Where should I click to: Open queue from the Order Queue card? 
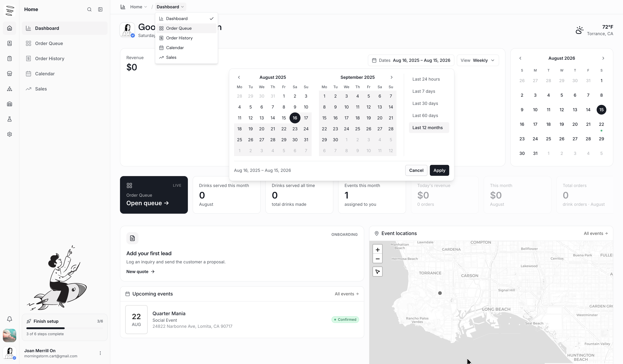pos(148,203)
